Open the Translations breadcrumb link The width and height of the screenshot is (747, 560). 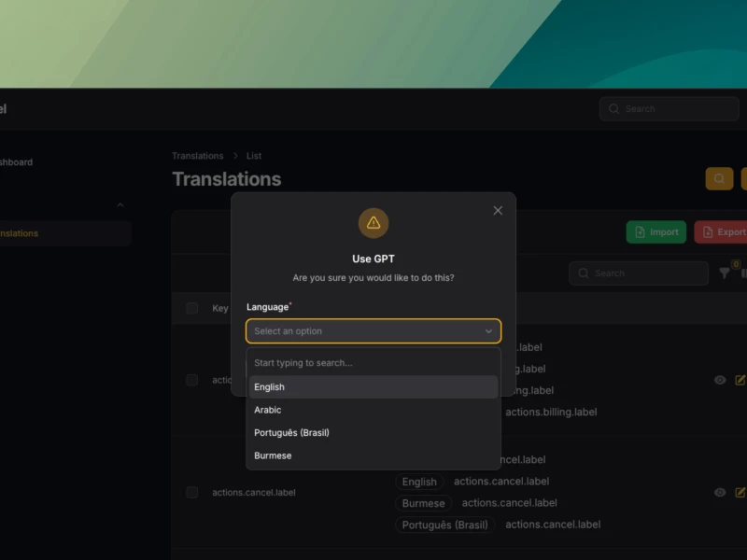coord(197,156)
